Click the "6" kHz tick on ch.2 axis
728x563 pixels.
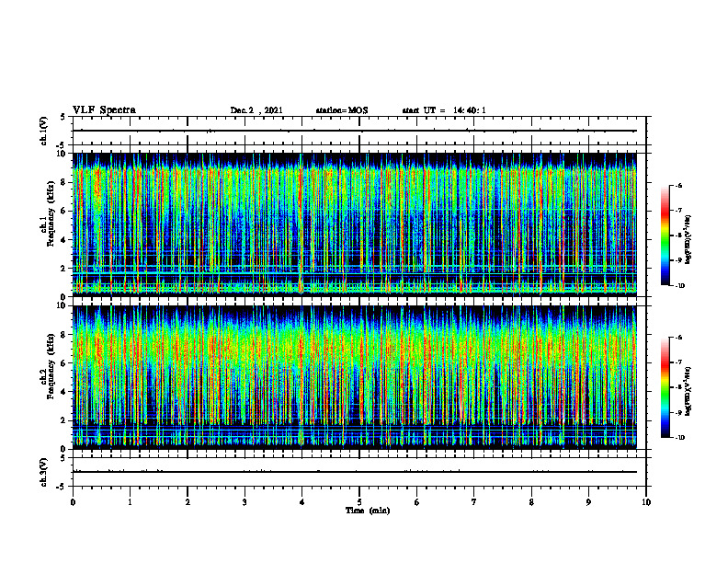coord(64,363)
